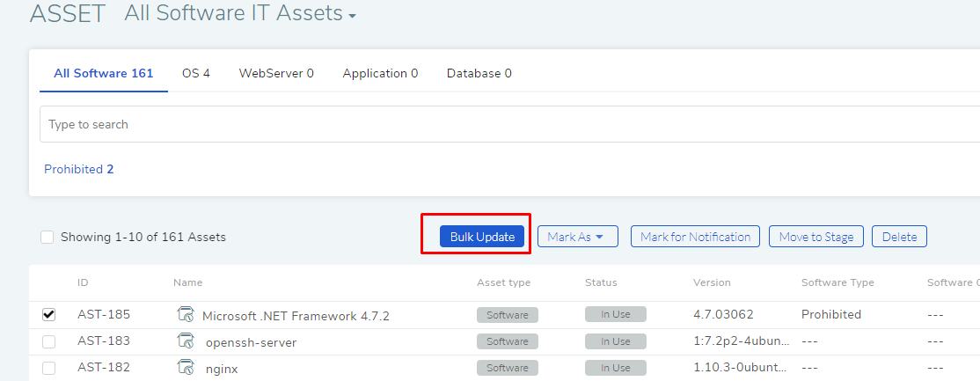Open the All Software IT Assets dropdown
Viewport: 980px width, 381px height.
(240, 13)
